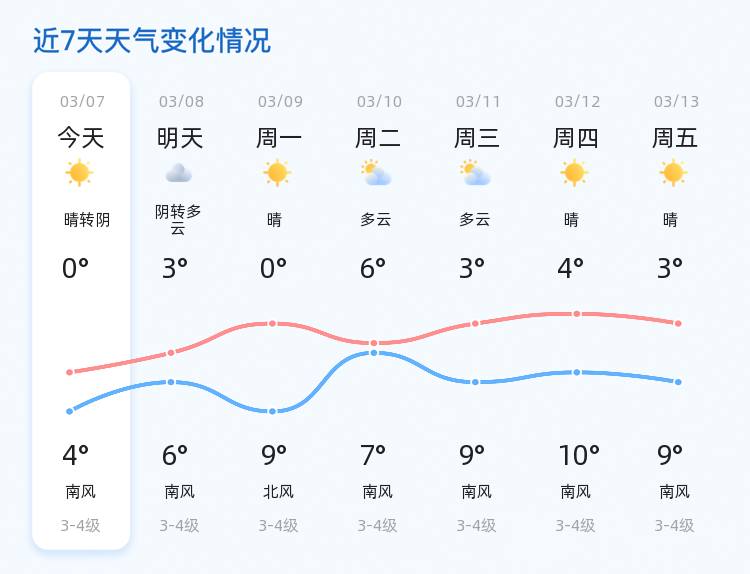Click the sun icon under 周五
Viewport: 750px width, 574px height.
pyautogui.click(x=673, y=173)
